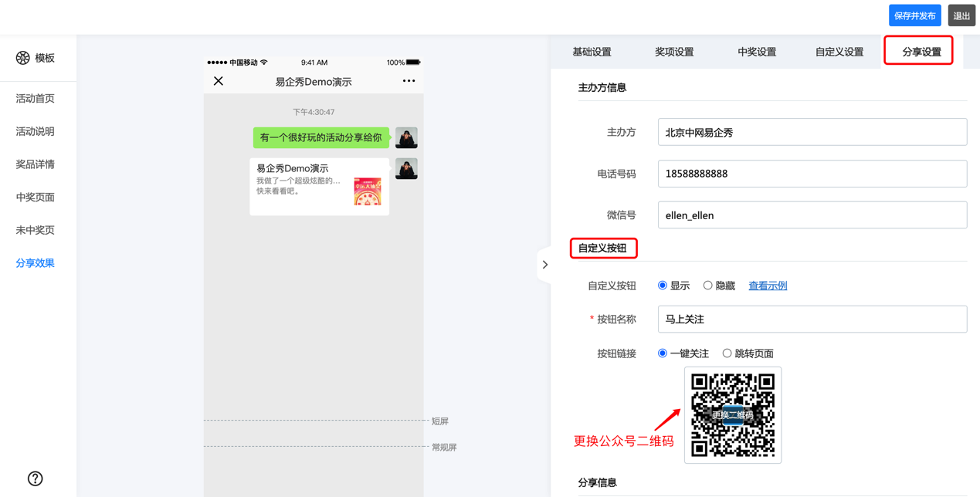The width and height of the screenshot is (980, 497).
Task: Click 更换二维码 on the QR code
Action: tap(733, 415)
